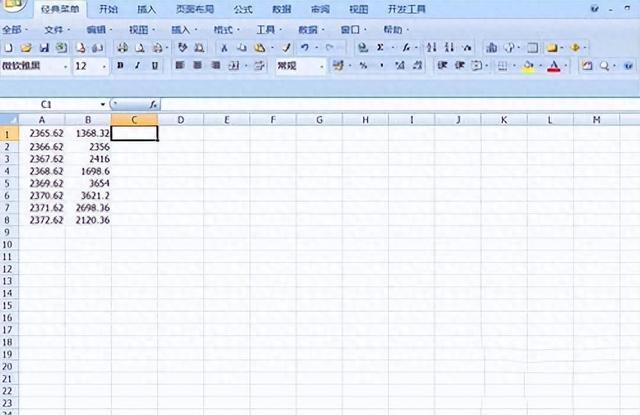Click the zoom magnifier icon
Screen dimensions: 640x415
tap(604, 66)
